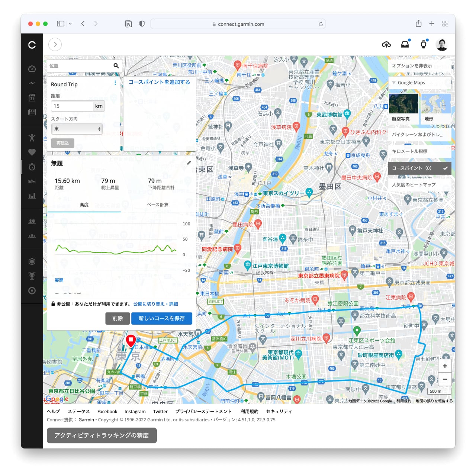This screenshot has width=476, height=476.
Task: Open the Google Maps provider dropdown
Action: click(419, 83)
